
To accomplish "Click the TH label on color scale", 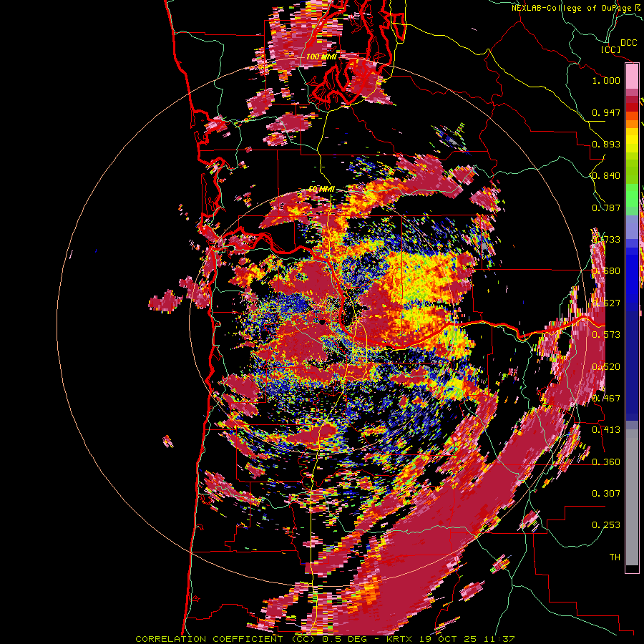I will coord(615,557).
